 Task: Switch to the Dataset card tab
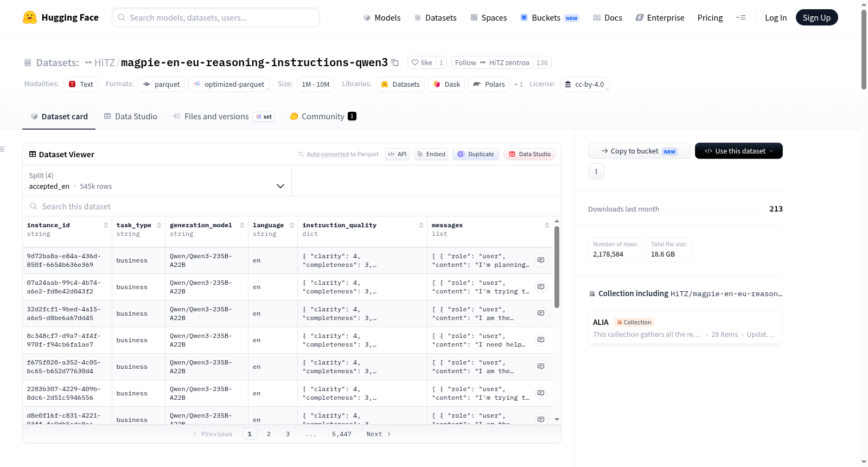[x=59, y=116]
